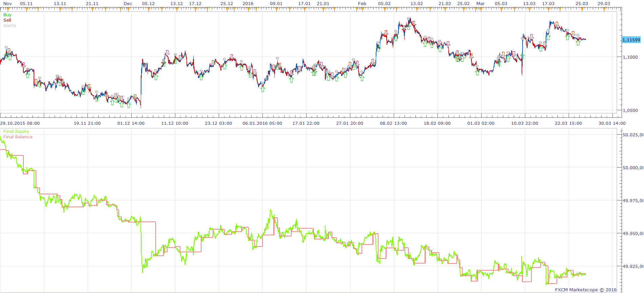Click the 29.03 date on top timeline
This screenshot has width=644, height=293.
point(604,4)
